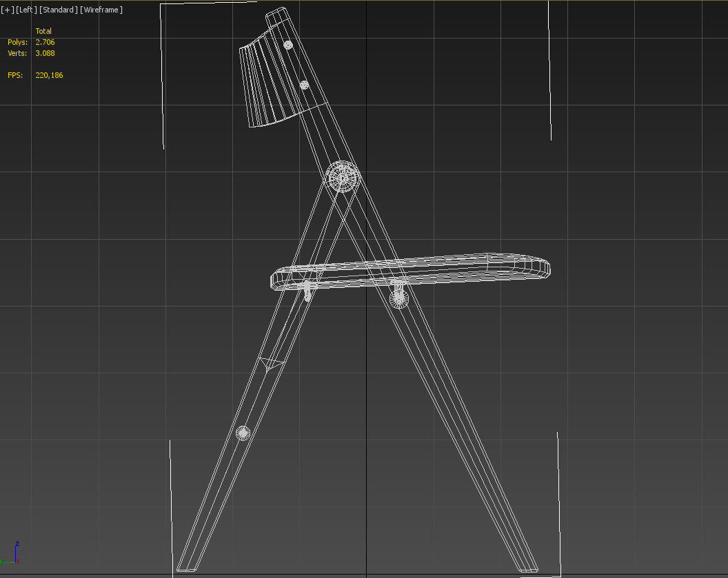Open the [Wireframe] shading menu

click(x=101, y=10)
